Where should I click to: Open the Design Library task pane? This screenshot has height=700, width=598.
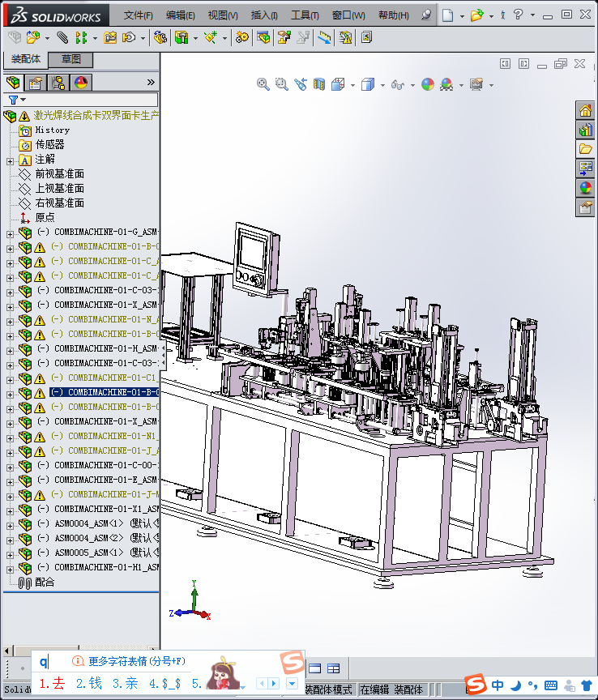585,130
